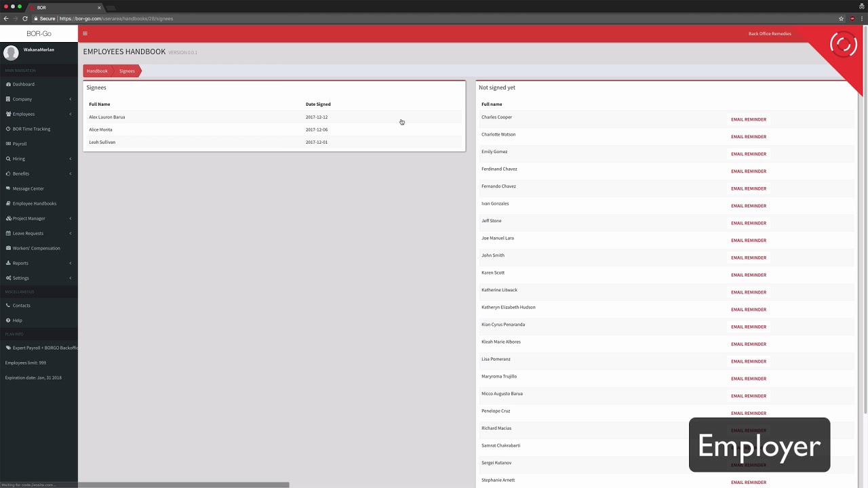Open the Handbook breadcrumb tab

click(x=97, y=70)
